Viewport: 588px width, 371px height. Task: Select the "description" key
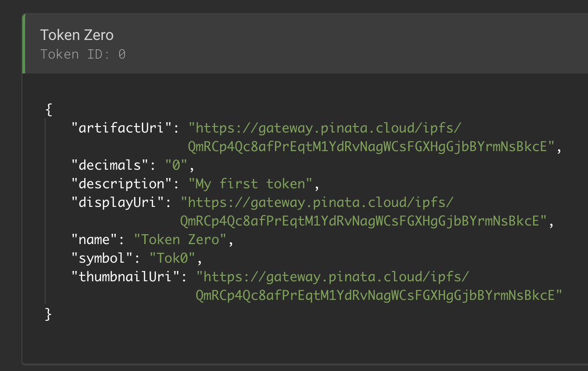(122, 184)
